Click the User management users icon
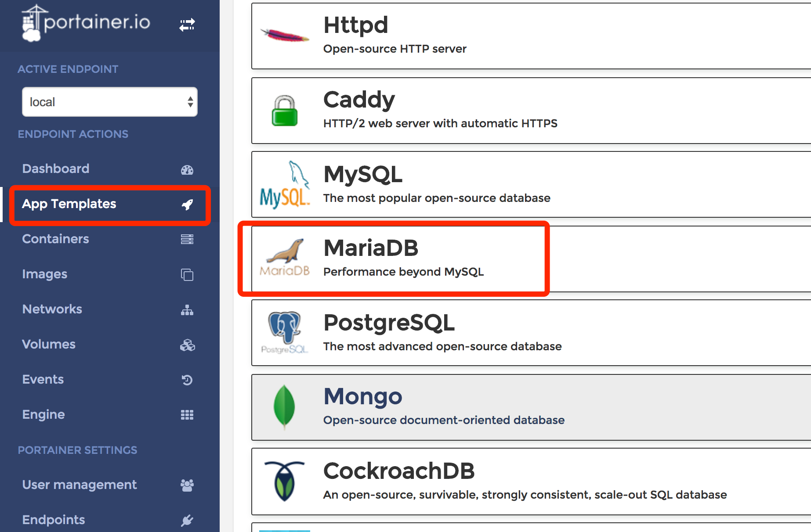The image size is (811, 532). 187,485
